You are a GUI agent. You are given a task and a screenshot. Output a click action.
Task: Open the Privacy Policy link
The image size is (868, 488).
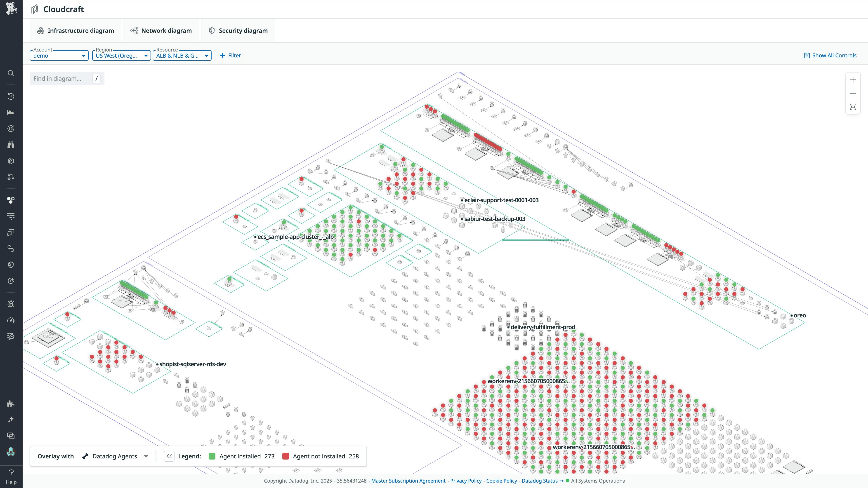pos(466,481)
